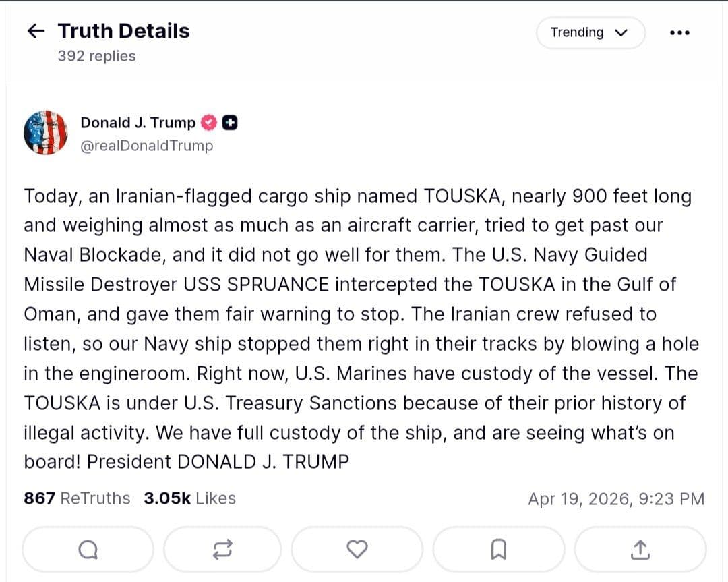Open the share upload icon
Image resolution: width=728 pixels, height=582 pixels.
639,549
